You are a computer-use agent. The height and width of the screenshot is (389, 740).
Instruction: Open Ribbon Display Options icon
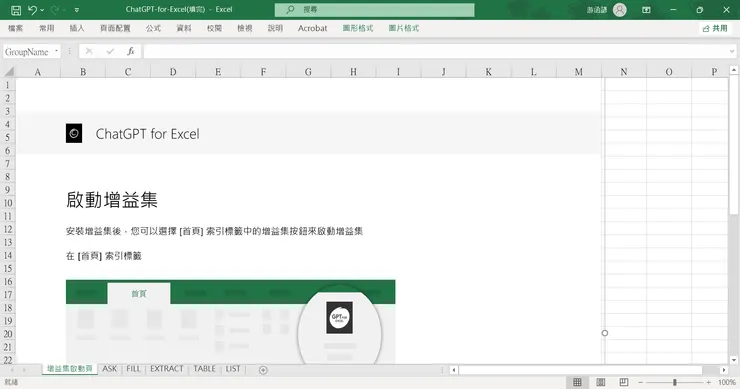coord(646,9)
